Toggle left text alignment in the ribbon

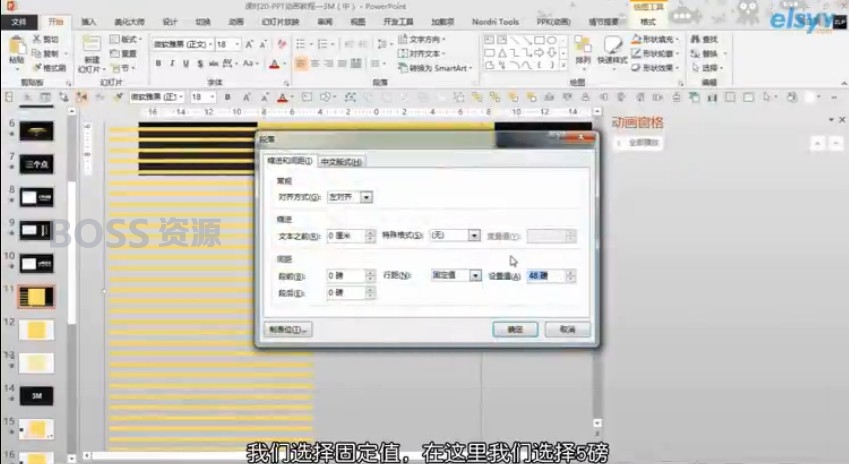pyautogui.click(x=301, y=63)
